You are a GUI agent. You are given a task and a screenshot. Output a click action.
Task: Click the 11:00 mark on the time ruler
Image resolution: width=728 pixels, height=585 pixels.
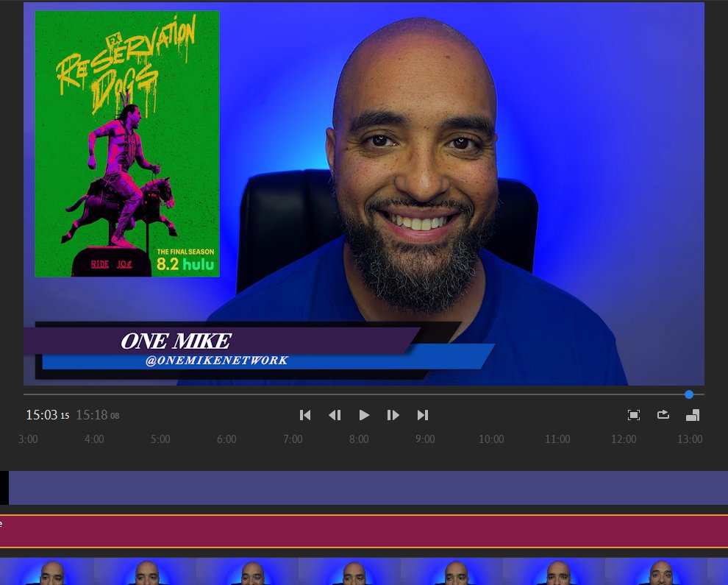pos(557,439)
